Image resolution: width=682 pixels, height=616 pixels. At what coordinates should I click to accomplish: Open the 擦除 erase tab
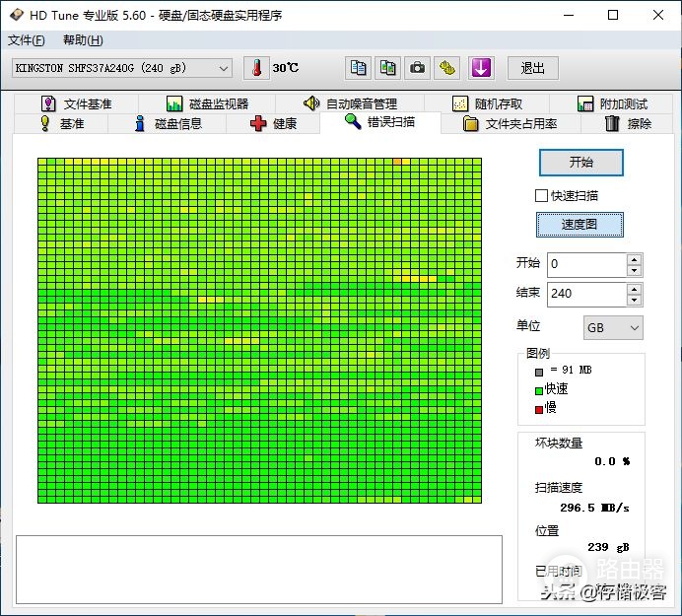click(628, 124)
